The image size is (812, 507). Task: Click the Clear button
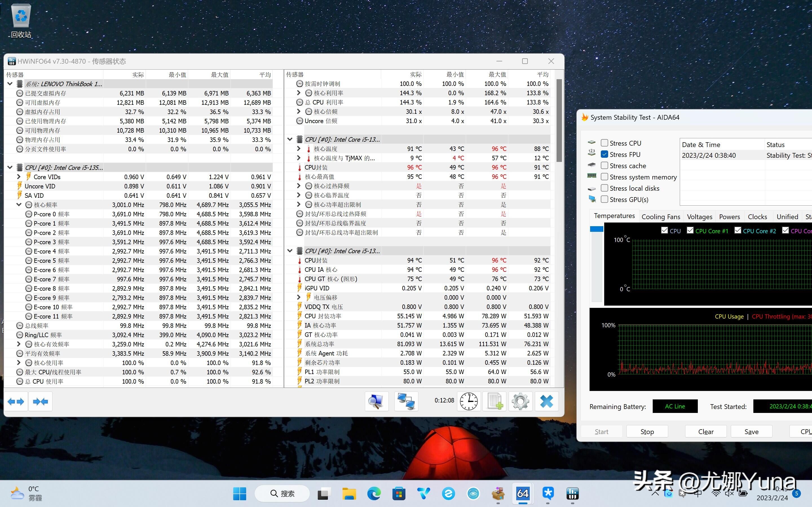click(706, 432)
